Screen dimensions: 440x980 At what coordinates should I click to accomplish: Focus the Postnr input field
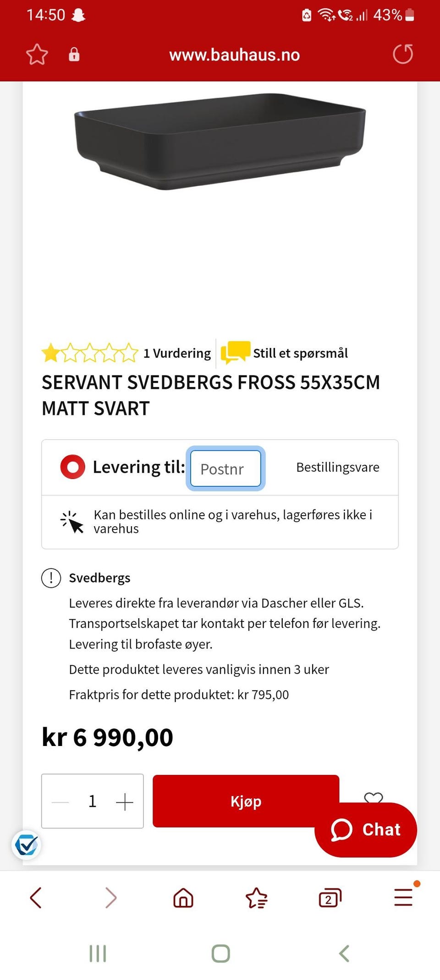[x=225, y=468]
